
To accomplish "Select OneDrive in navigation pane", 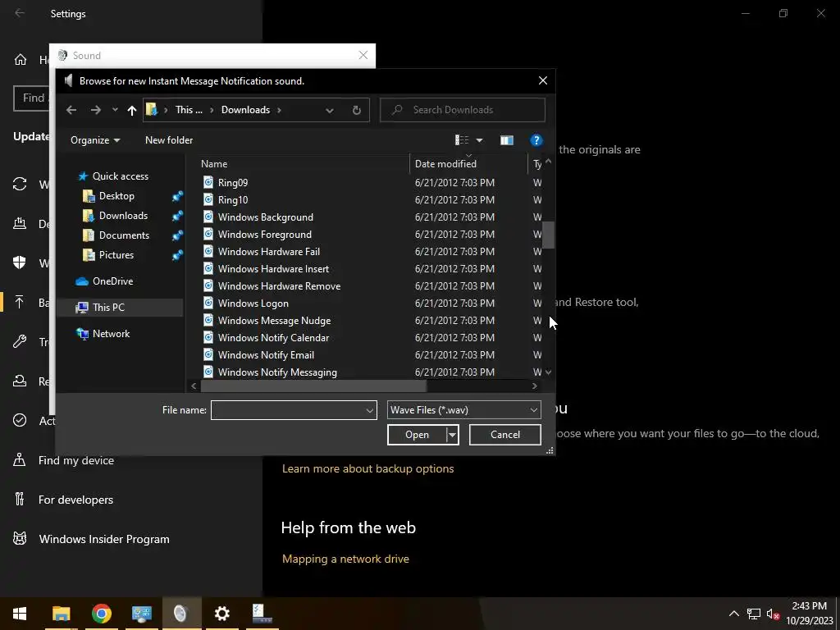I will 112,281.
